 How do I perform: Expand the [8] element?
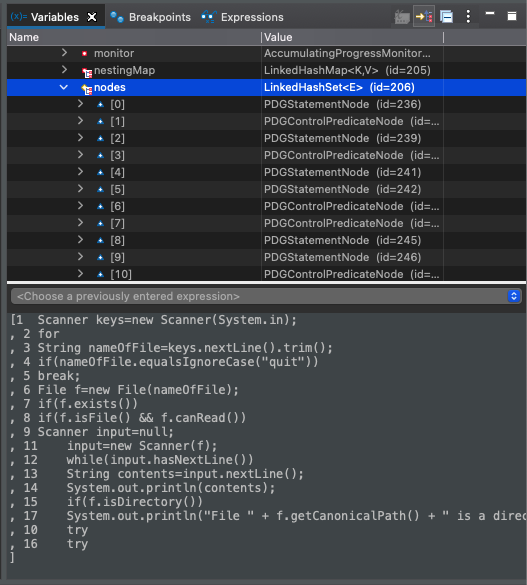(x=80, y=240)
